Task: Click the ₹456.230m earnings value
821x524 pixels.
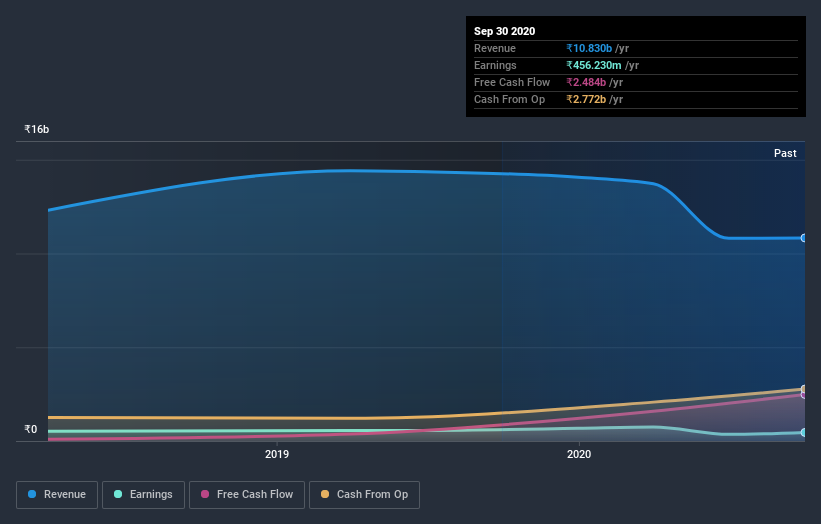Action: point(593,65)
